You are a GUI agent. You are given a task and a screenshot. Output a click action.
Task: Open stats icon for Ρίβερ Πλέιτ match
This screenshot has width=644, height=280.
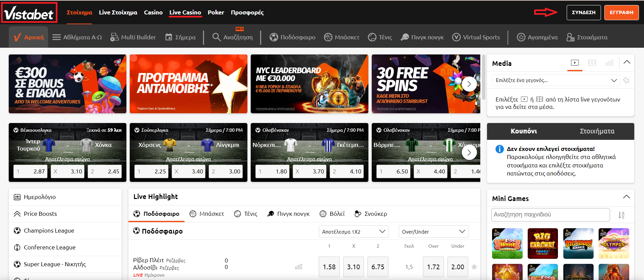click(298, 267)
